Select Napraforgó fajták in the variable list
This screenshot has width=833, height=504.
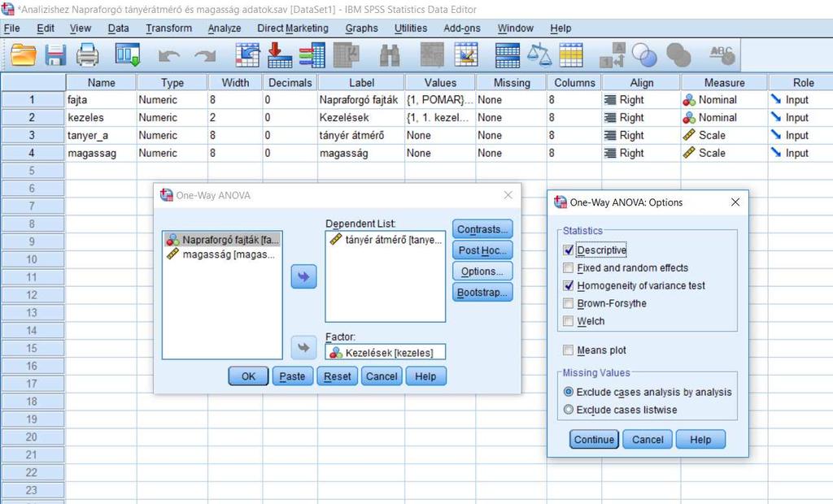(x=222, y=240)
